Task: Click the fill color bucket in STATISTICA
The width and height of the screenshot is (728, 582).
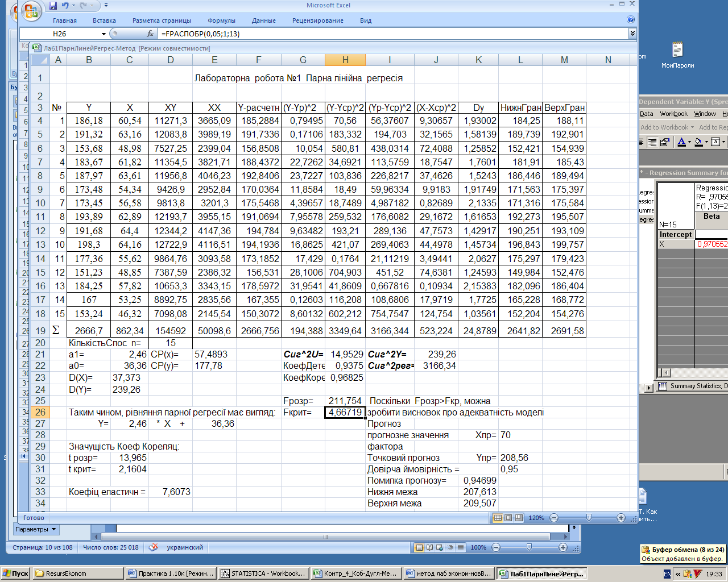Action: (699, 142)
